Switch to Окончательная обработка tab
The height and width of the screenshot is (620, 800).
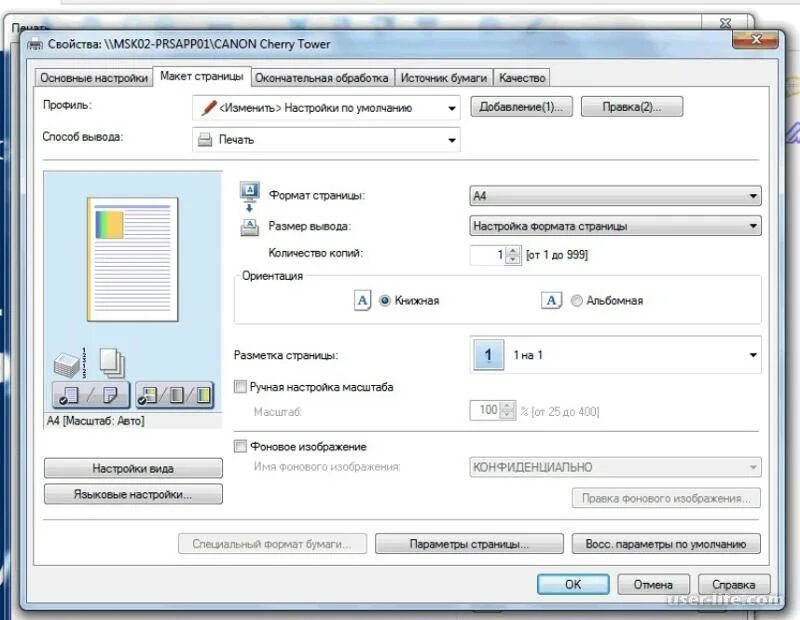(x=322, y=78)
